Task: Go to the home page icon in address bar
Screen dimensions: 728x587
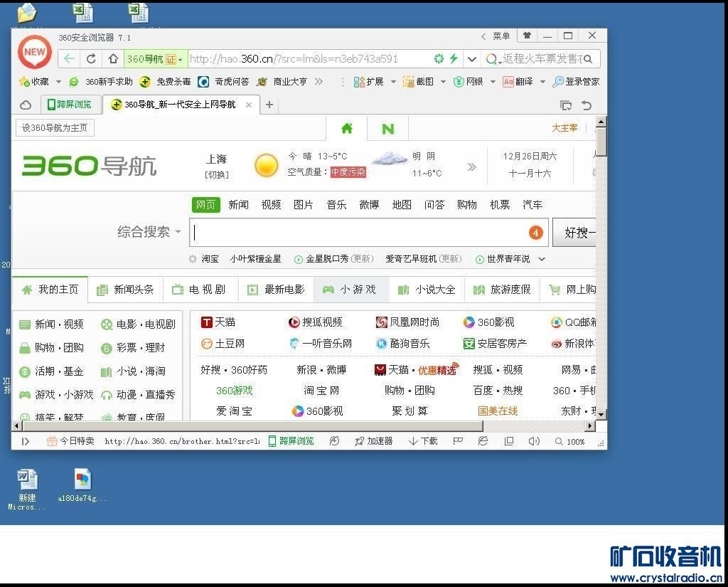Action: coord(113,58)
